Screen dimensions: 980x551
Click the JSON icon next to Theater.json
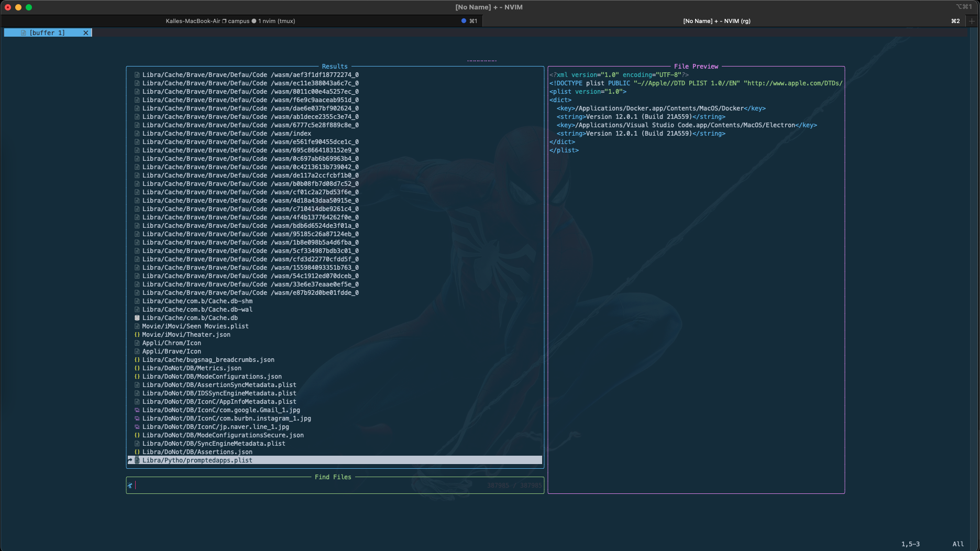pyautogui.click(x=137, y=335)
